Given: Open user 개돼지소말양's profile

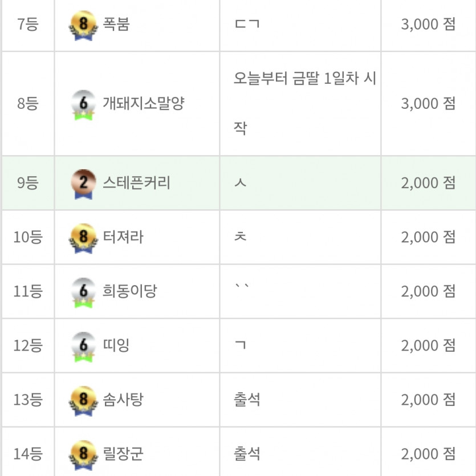Looking at the screenshot, I should point(143,104).
